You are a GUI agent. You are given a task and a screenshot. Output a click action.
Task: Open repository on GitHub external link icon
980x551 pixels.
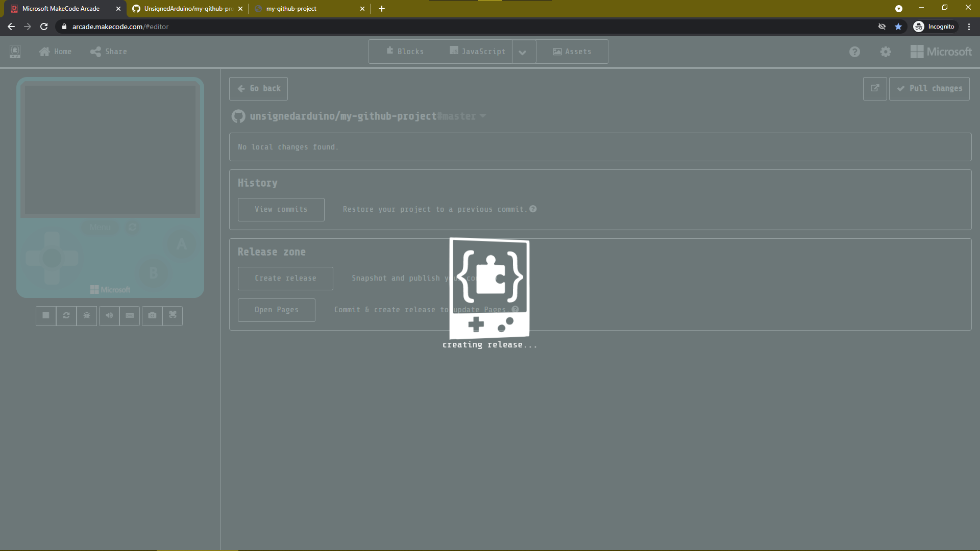tap(875, 89)
